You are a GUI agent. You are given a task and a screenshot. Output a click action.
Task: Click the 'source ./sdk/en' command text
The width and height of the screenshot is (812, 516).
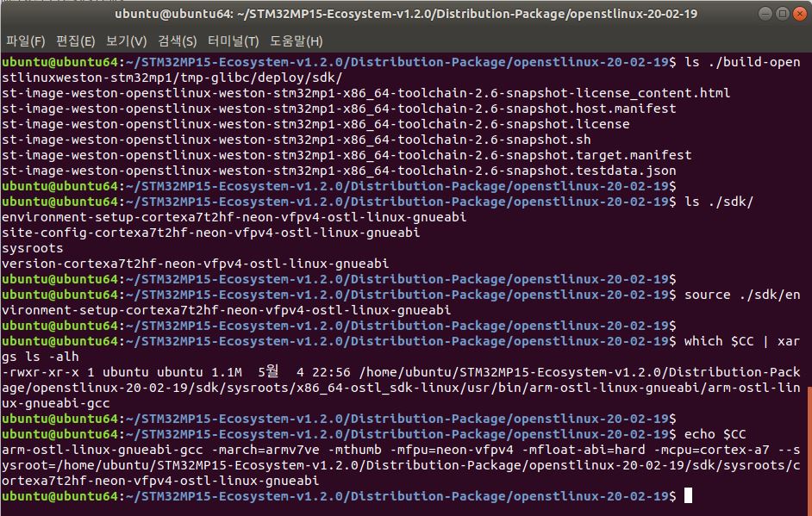pos(742,295)
